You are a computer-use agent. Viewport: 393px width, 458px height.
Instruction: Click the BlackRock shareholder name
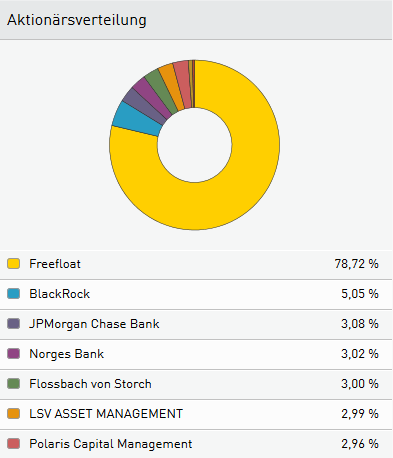pyautogui.click(x=60, y=294)
